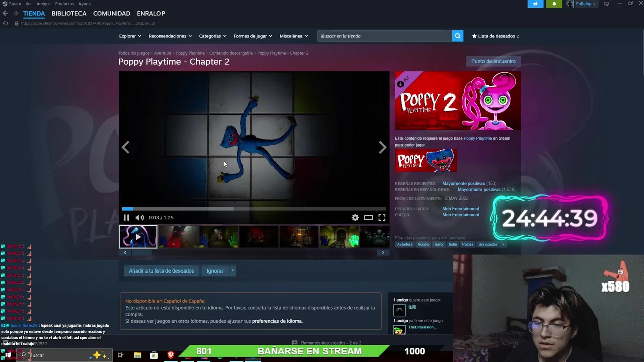Switch to BIBLIOTECA tab
This screenshot has width=644, height=362.
click(69, 13)
